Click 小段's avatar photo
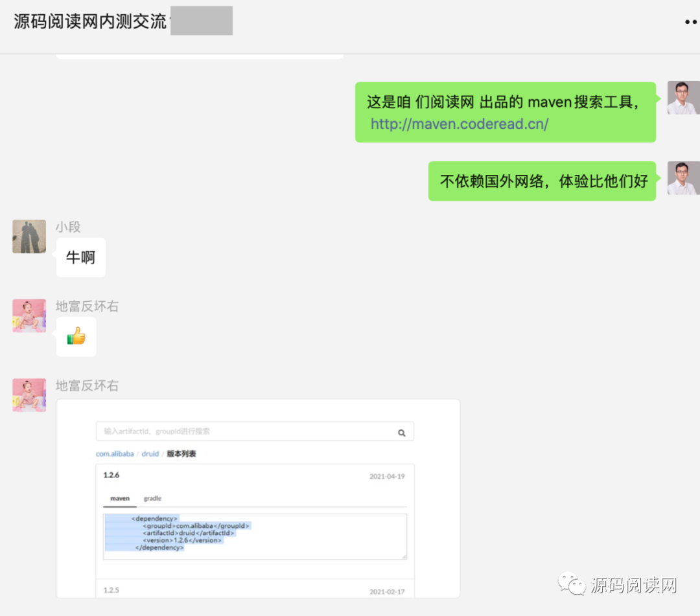This screenshot has height=616, width=700. (x=29, y=236)
